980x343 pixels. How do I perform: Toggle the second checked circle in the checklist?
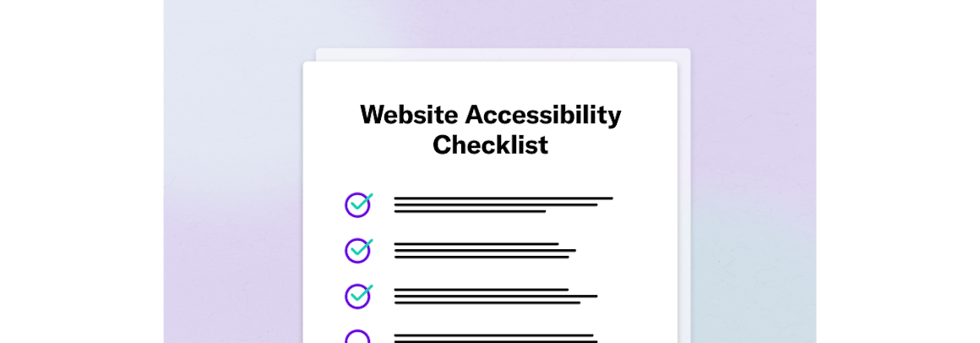tap(358, 250)
